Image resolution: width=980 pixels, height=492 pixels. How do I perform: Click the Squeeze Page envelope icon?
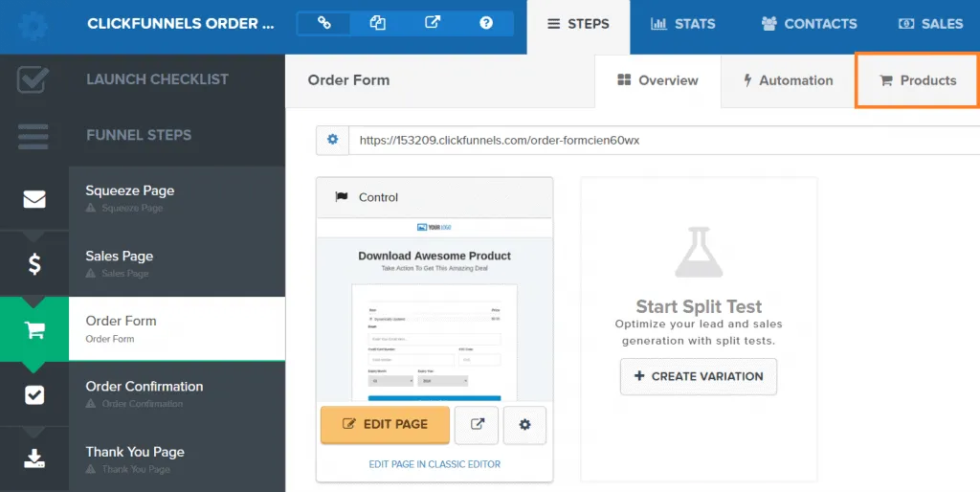click(x=34, y=199)
